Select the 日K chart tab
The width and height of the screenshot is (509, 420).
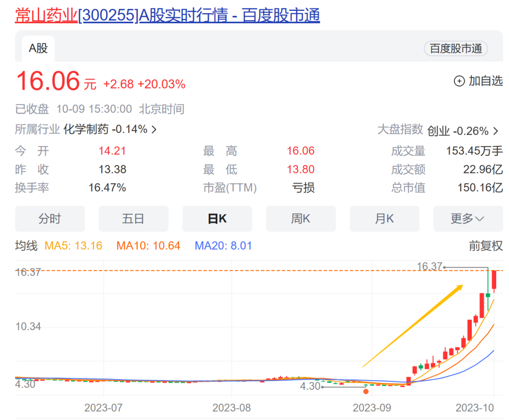[x=217, y=218]
